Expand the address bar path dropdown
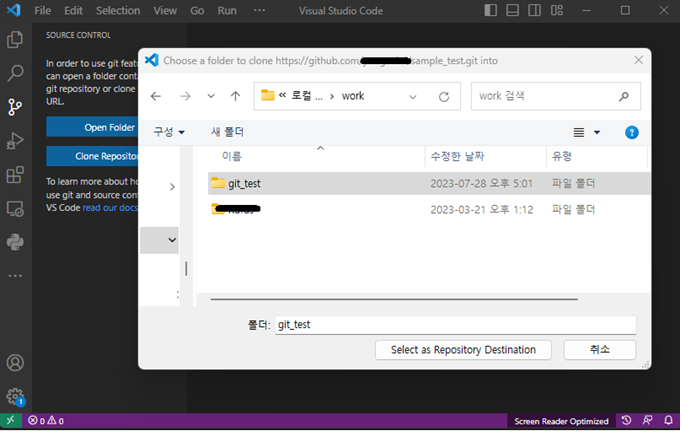The image size is (681, 432). [413, 96]
